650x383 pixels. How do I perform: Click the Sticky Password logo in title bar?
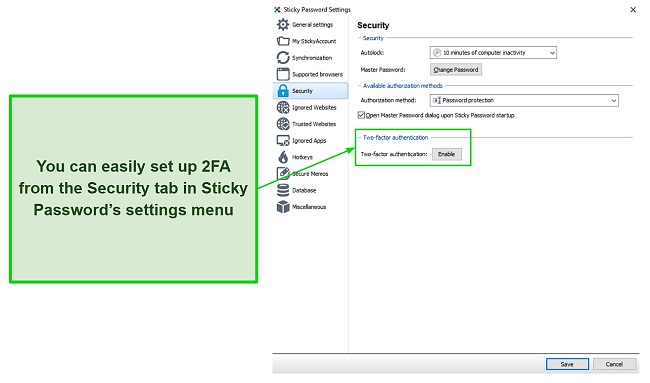277,9
